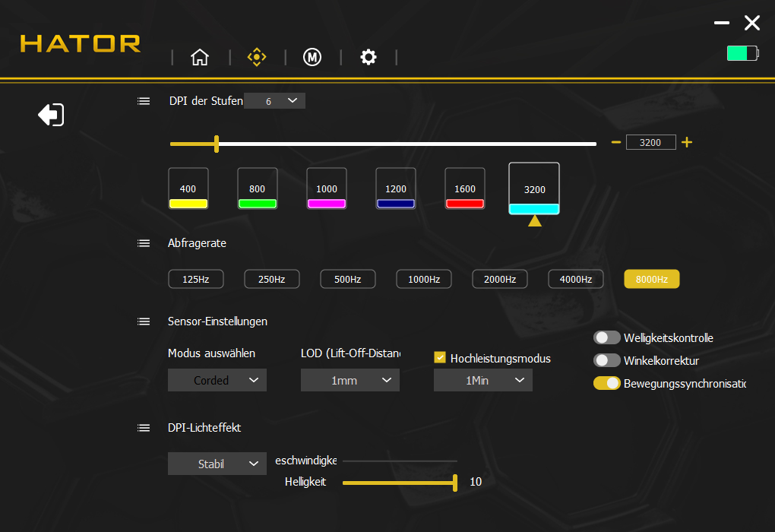
Task: Turn on Winkelkorrektur switch
Action: pyautogui.click(x=607, y=360)
